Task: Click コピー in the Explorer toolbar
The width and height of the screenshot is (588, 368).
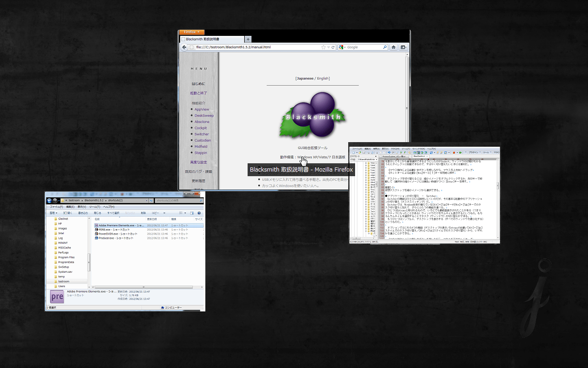Action: point(155,213)
